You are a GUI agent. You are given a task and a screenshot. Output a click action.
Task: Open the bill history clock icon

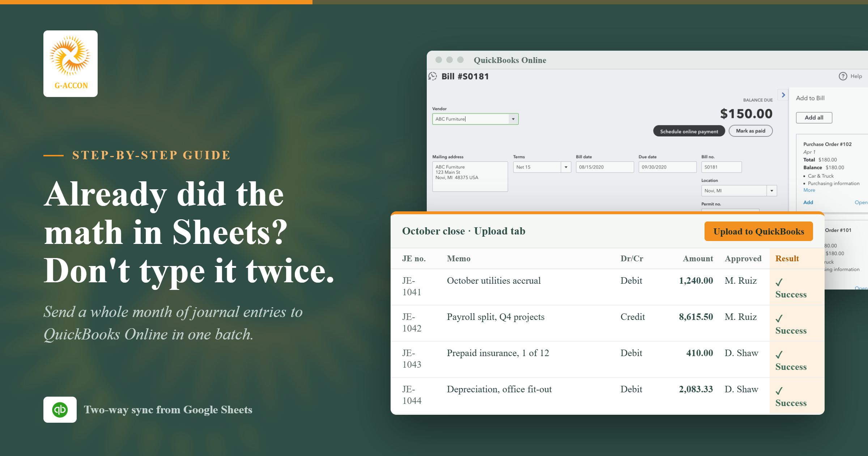(x=433, y=76)
